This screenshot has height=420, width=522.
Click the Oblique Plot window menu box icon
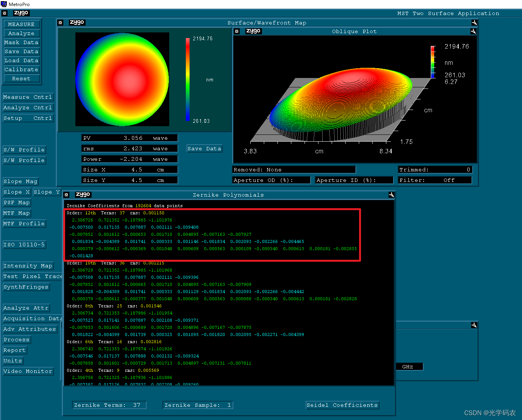(237, 31)
